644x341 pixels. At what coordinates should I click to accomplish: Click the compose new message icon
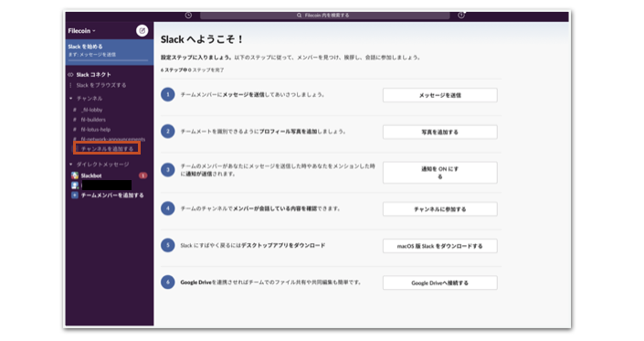click(x=142, y=31)
